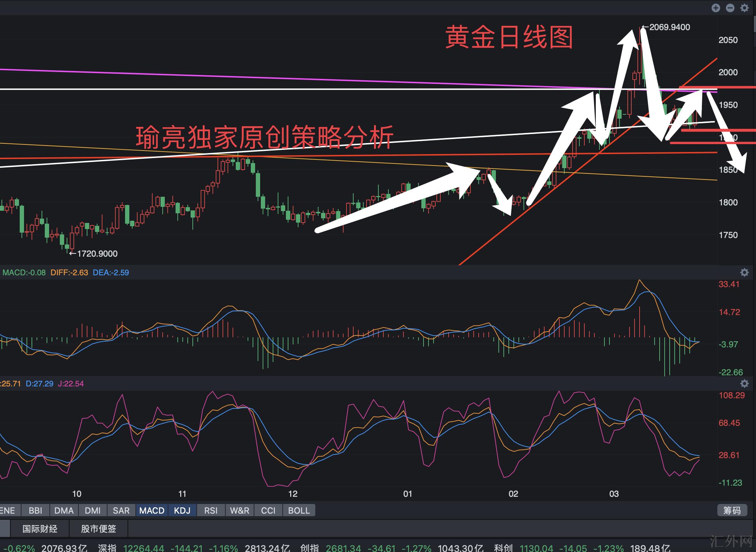The height and width of the screenshot is (552, 756).
Task: Pick the BBI indicator
Action: pos(35,510)
